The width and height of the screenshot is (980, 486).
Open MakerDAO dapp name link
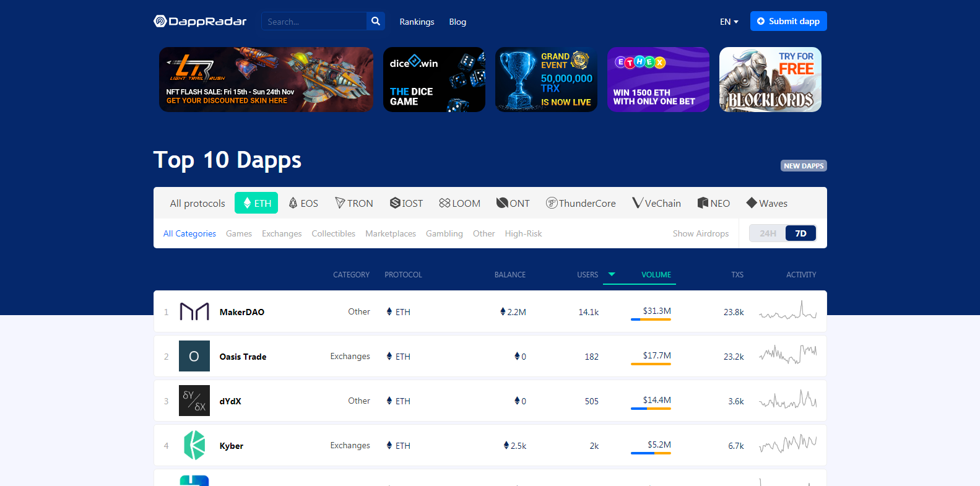tap(242, 312)
